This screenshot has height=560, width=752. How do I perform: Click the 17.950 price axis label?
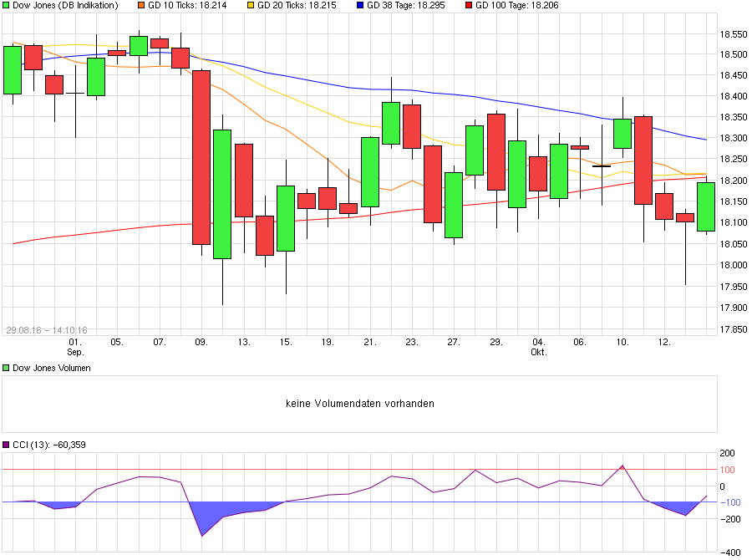(x=734, y=287)
